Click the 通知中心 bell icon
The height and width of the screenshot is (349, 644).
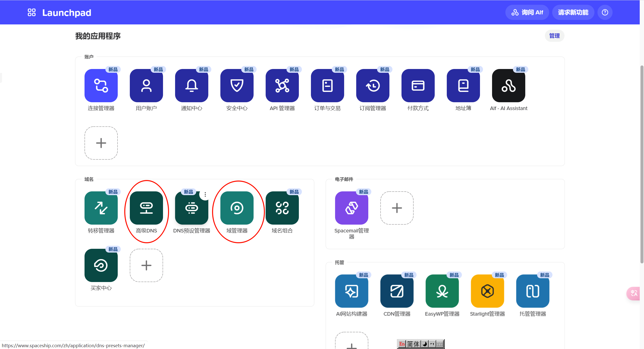pyautogui.click(x=191, y=86)
